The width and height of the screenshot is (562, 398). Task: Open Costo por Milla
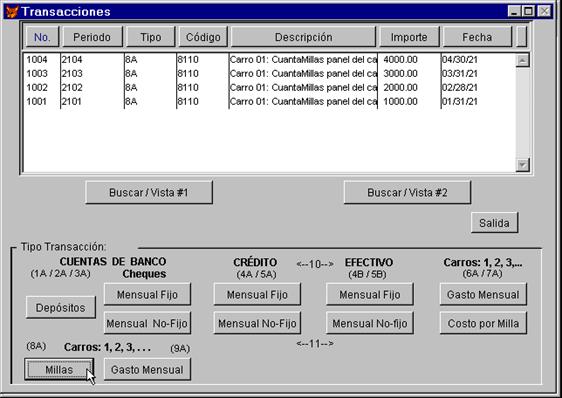coord(483,323)
